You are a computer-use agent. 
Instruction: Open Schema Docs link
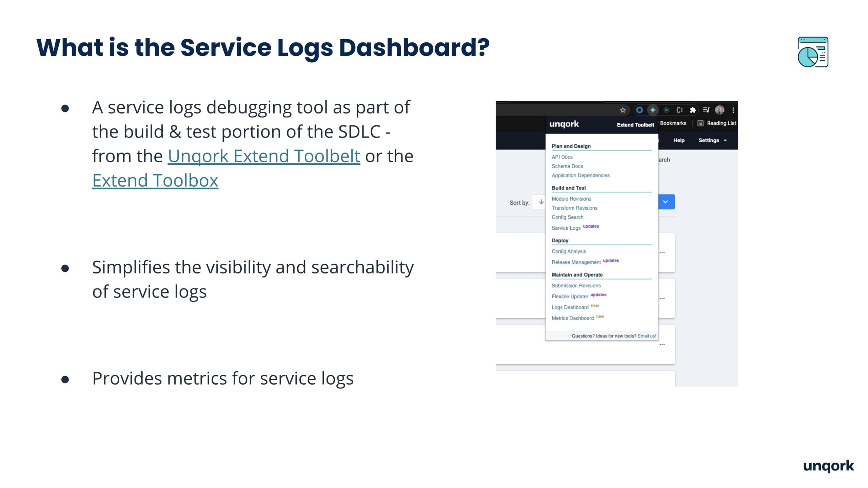point(567,166)
